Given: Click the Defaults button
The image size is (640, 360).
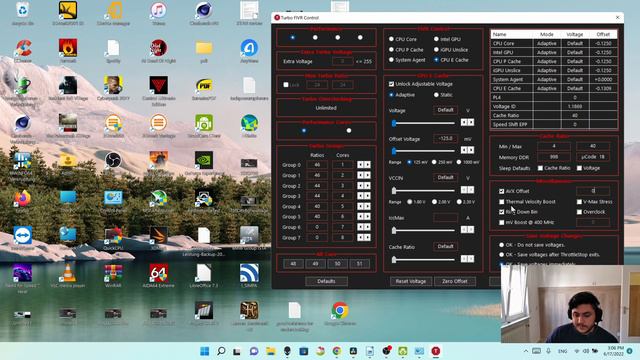Looking at the screenshot, I should tap(326, 281).
